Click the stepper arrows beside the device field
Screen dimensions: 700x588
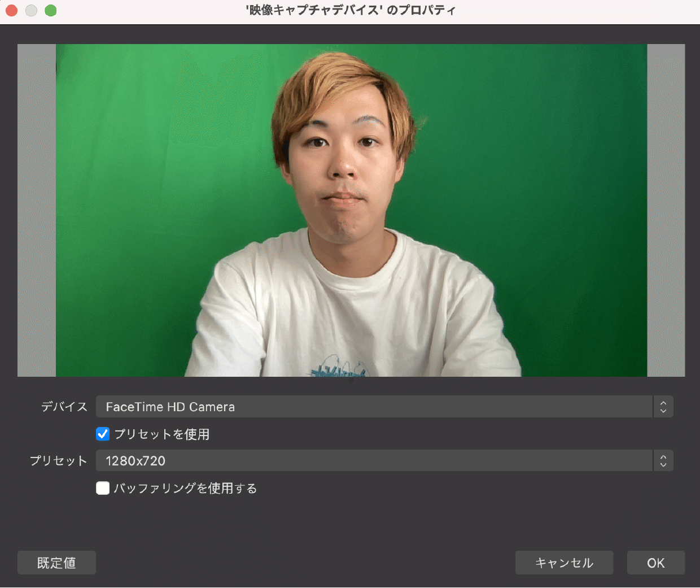click(664, 406)
